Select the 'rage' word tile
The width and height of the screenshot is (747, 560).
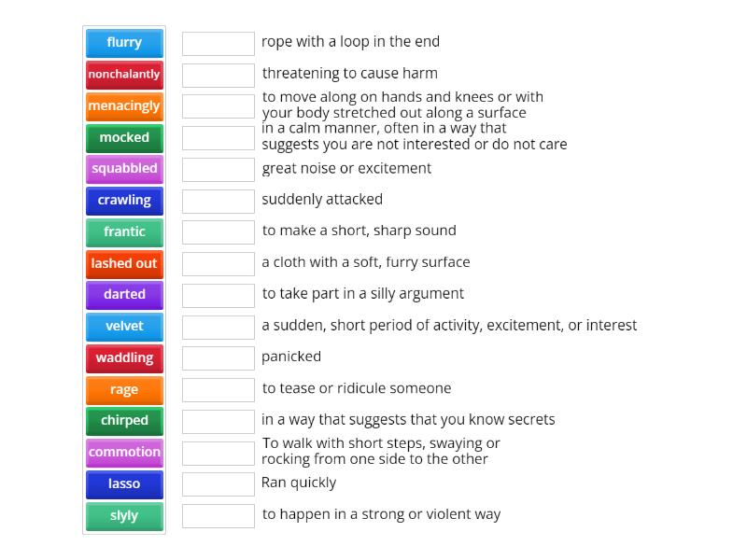tap(124, 390)
